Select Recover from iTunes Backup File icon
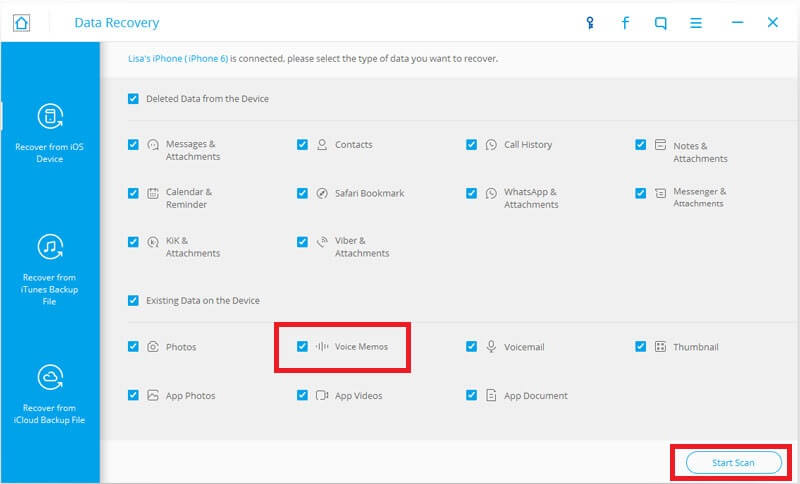The height and width of the screenshot is (484, 800). (50, 247)
